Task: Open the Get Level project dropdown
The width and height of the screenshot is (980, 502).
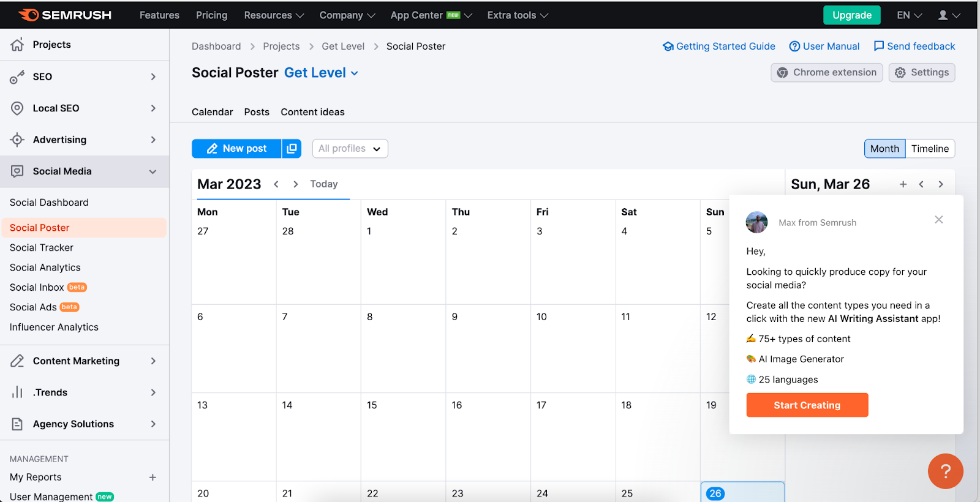Action: coord(321,73)
